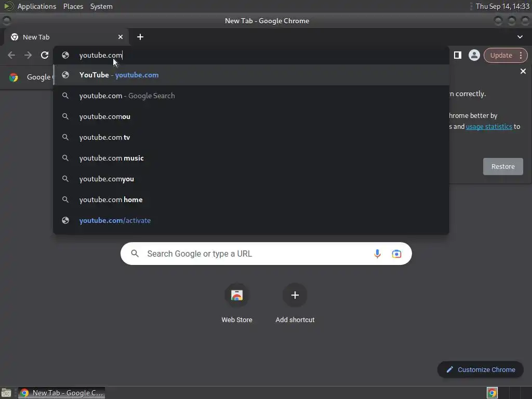Click the Restore button
The width and height of the screenshot is (532, 399).
503,166
